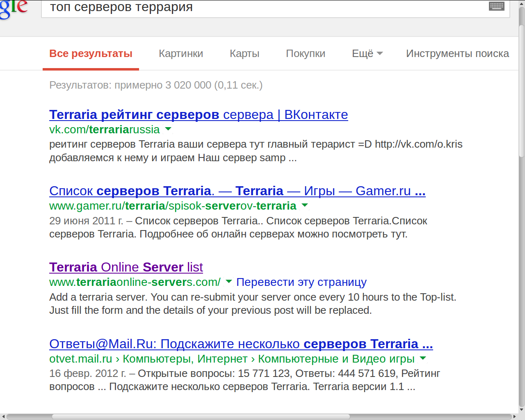Click the snippet dated 29 июня 2011 г.
This screenshot has height=420, width=525.
pos(238,227)
